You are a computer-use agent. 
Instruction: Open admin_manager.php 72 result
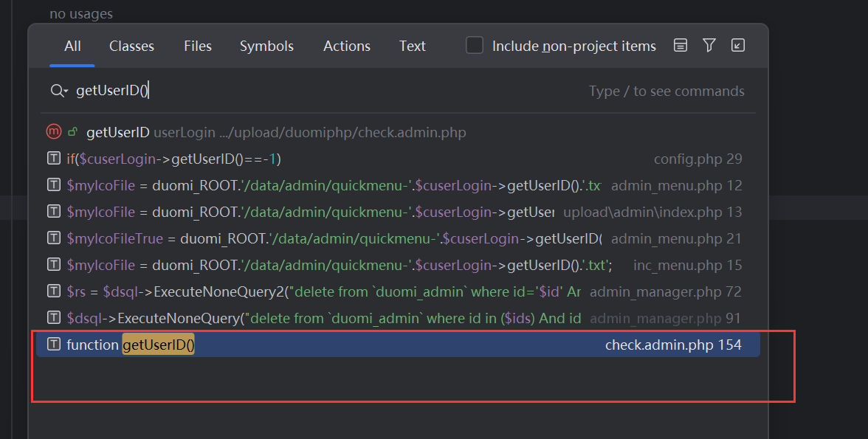pos(398,291)
